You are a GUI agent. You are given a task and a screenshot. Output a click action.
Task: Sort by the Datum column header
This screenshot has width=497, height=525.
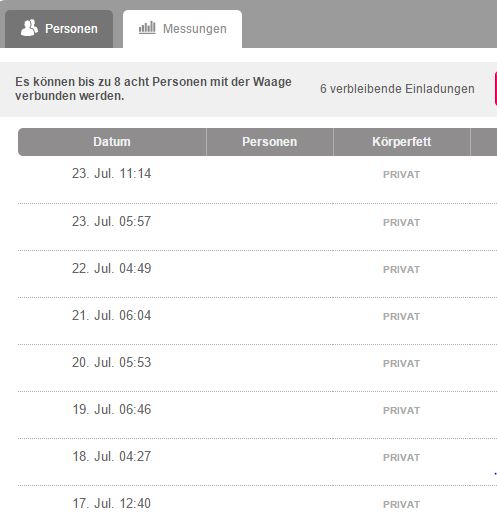(x=112, y=142)
